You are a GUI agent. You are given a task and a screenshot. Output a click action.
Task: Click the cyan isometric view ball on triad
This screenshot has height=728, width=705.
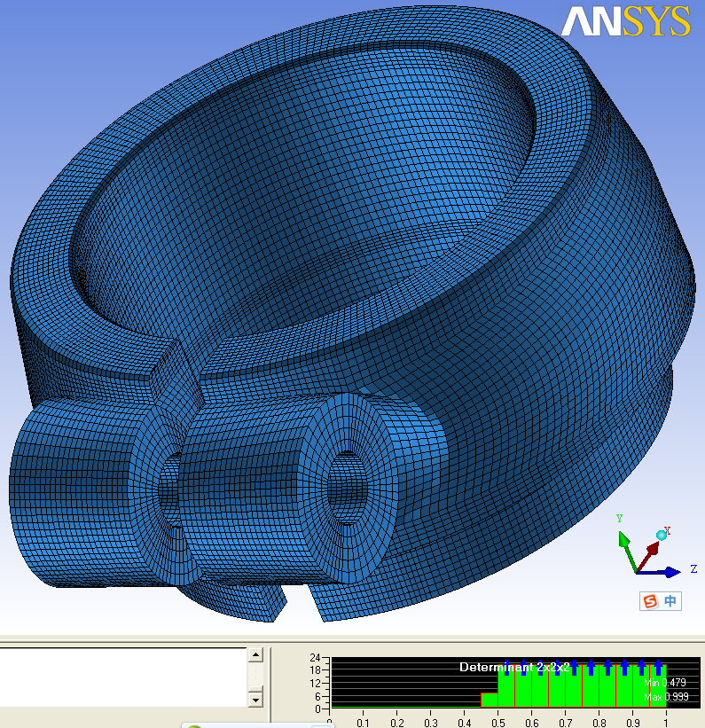tap(661, 535)
